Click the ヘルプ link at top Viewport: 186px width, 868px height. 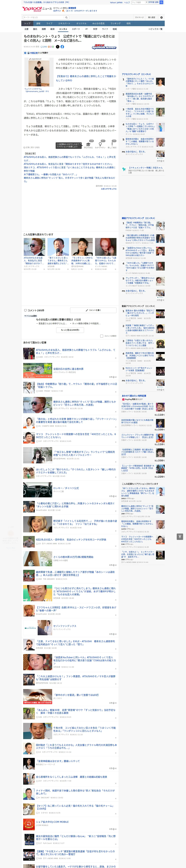[127, 2]
